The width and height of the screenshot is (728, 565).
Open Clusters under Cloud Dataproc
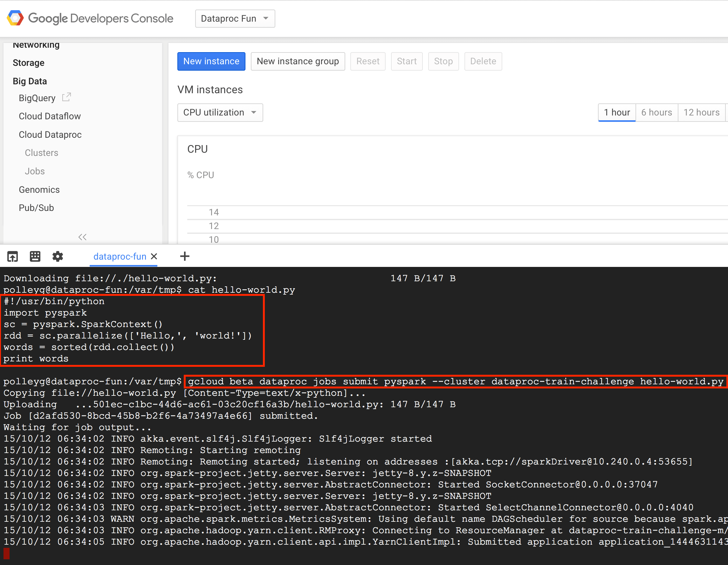tap(41, 153)
